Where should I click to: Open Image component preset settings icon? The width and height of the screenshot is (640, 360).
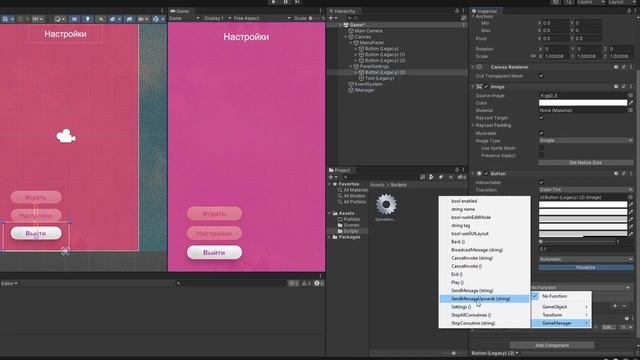click(623, 87)
